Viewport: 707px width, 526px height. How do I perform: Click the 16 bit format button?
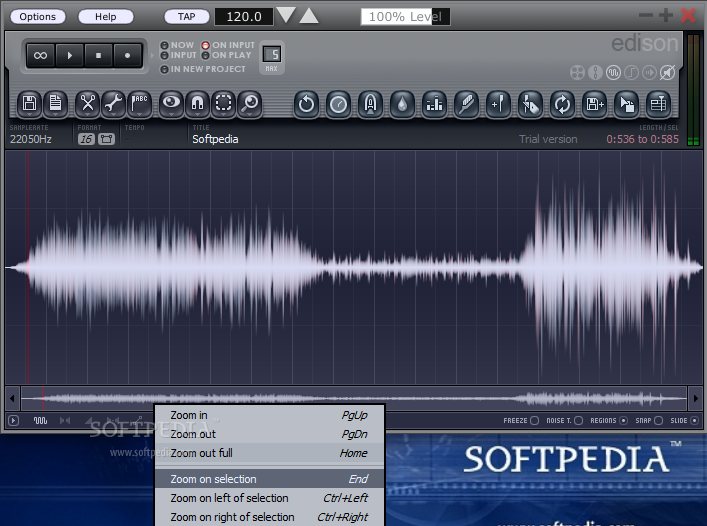pyautogui.click(x=86, y=139)
